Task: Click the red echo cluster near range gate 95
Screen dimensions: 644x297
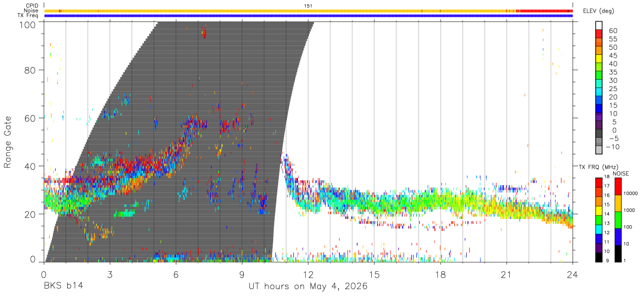Action: click(x=205, y=34)
